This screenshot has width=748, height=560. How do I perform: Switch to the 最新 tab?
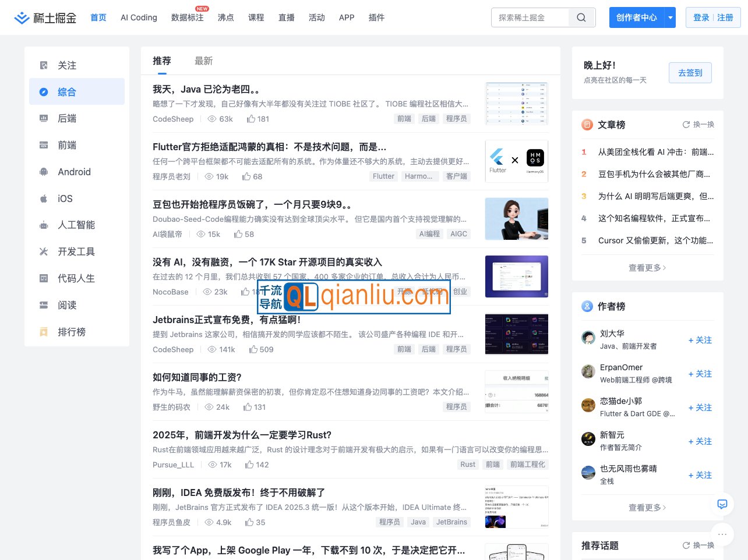click(203, 61)
